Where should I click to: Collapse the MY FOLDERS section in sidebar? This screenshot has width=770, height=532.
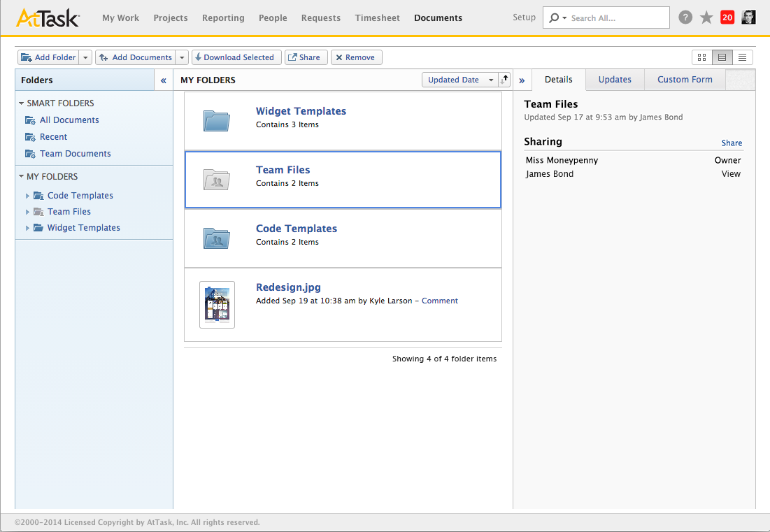[x=21, y=176]
